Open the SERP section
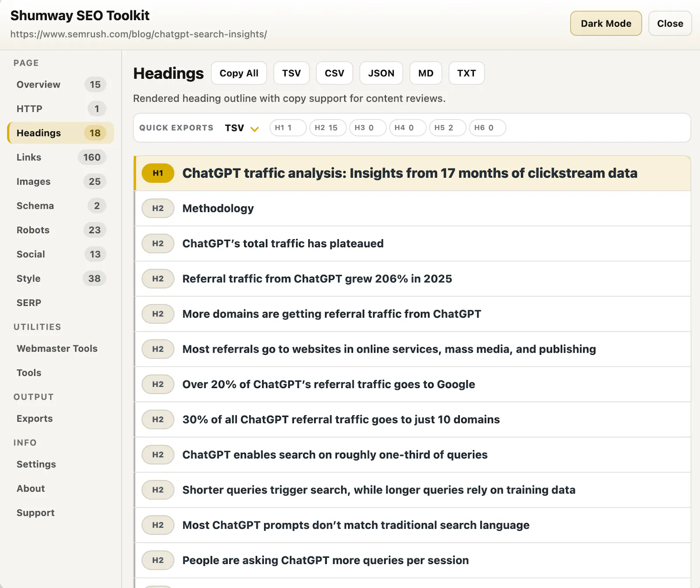This screenshot has width=700, height=588. point(61,303)
